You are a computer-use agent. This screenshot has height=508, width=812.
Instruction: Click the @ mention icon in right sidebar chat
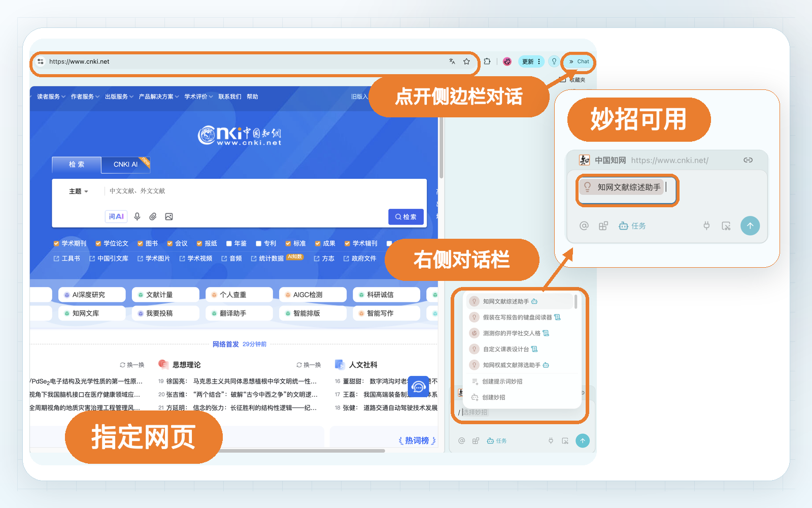(462, 441)
